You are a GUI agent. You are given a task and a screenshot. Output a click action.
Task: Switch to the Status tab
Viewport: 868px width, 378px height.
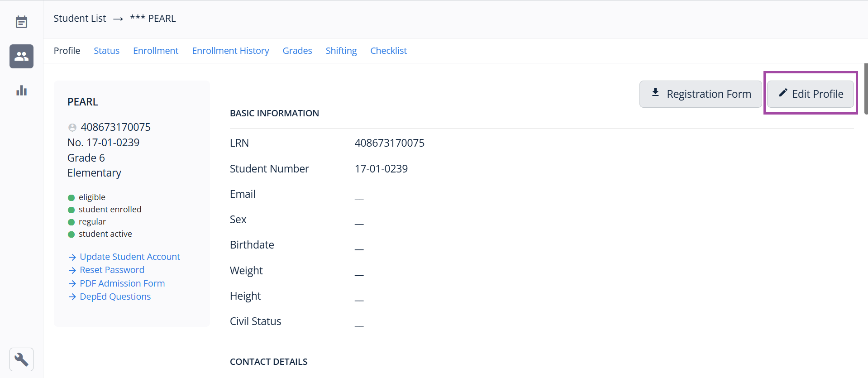coord(106,51)
